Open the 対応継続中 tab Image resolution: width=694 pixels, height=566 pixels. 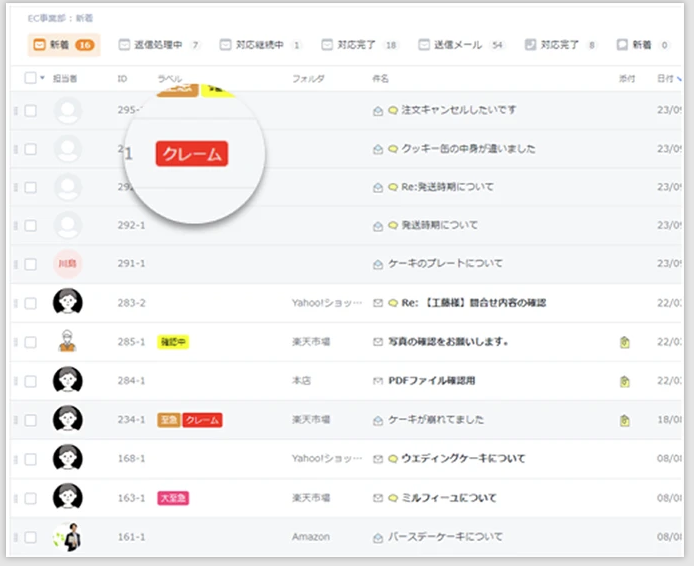(261, 45)
